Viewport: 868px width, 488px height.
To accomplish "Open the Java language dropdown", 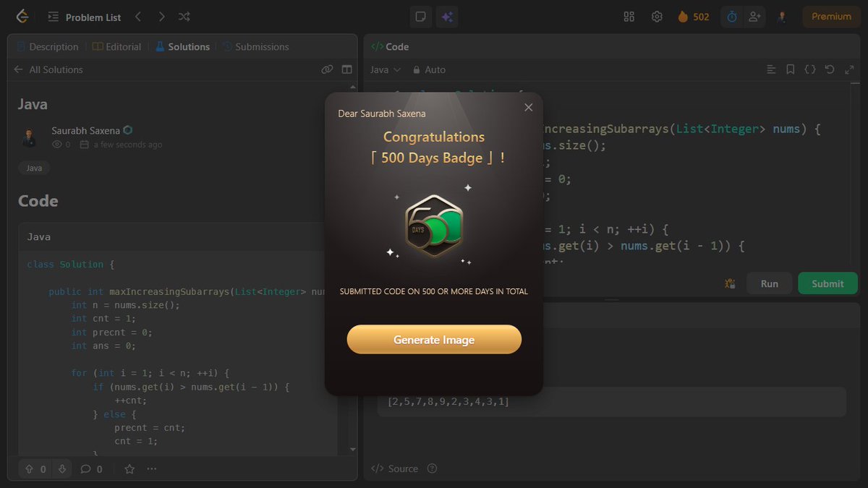I will point(386,69).
